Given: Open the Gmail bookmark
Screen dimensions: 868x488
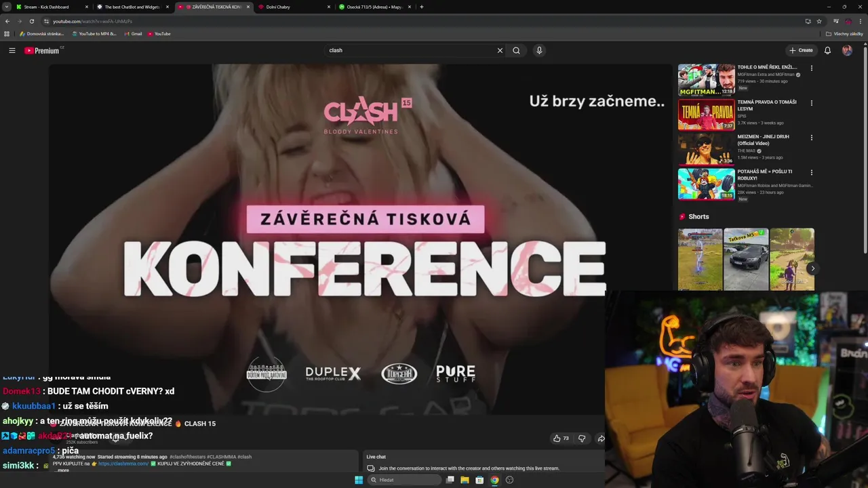Looking at the screenshot, I should coord(133,33).
